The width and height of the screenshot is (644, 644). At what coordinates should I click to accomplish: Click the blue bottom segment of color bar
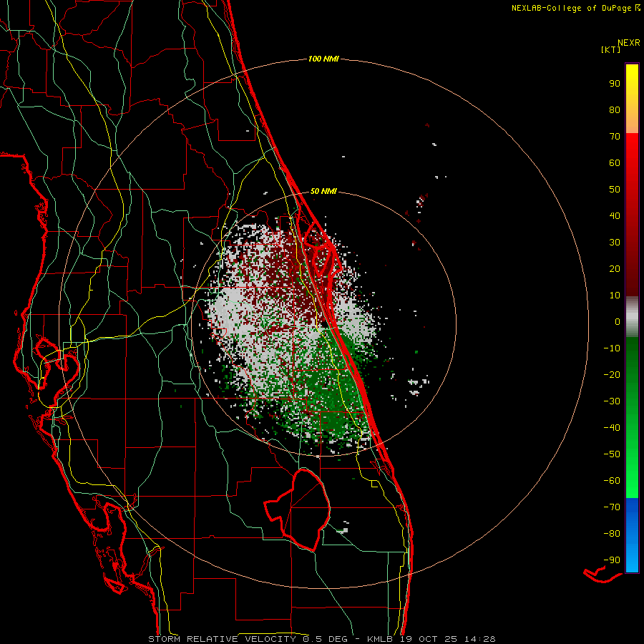pyautogui.click(x=632, y=535)
